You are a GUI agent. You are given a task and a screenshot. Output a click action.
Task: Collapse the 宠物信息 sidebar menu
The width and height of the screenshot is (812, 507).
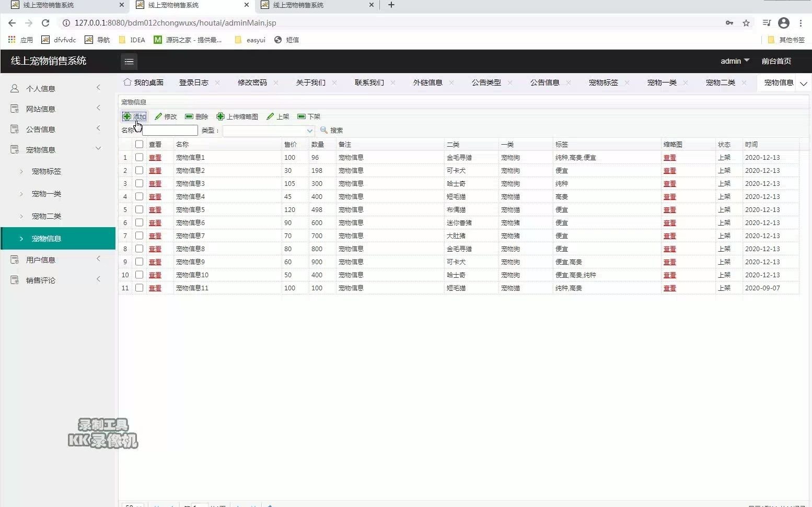pyautogui.click(x=98, y=149)
